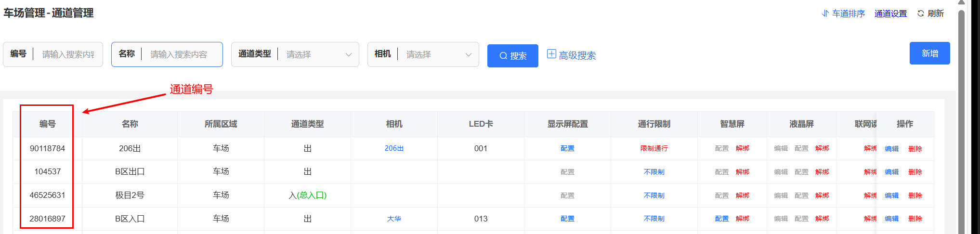
Task: Click 液晶屏 编辑 in B区出口 row
Action: tap(781, 172)
